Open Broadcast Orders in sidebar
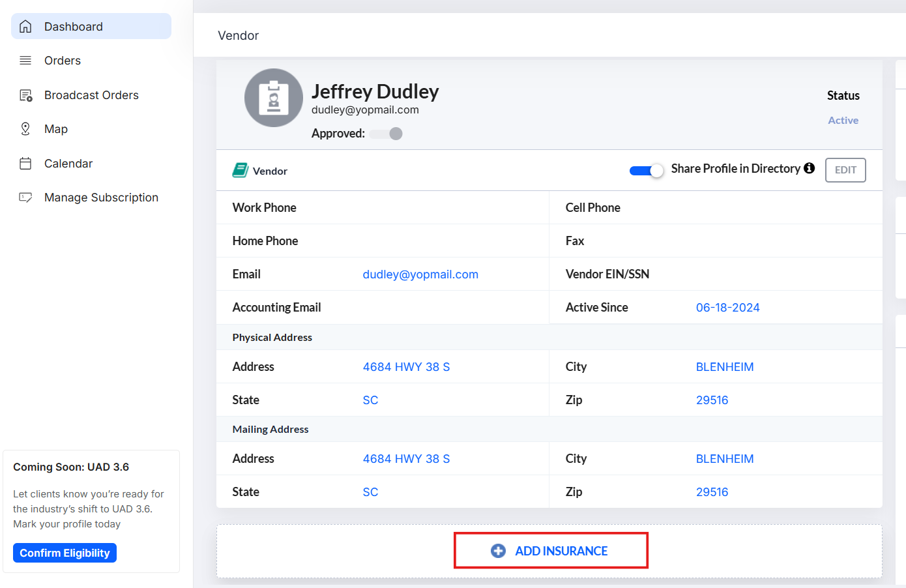This screenshot has width=906, height=588. [91, 95]
